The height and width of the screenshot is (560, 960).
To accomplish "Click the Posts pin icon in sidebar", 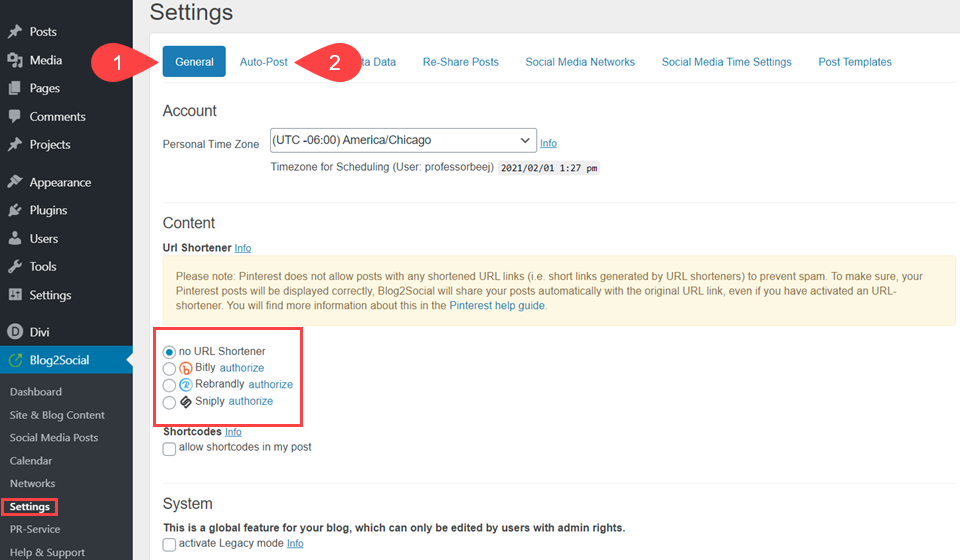I will [15, 32].
